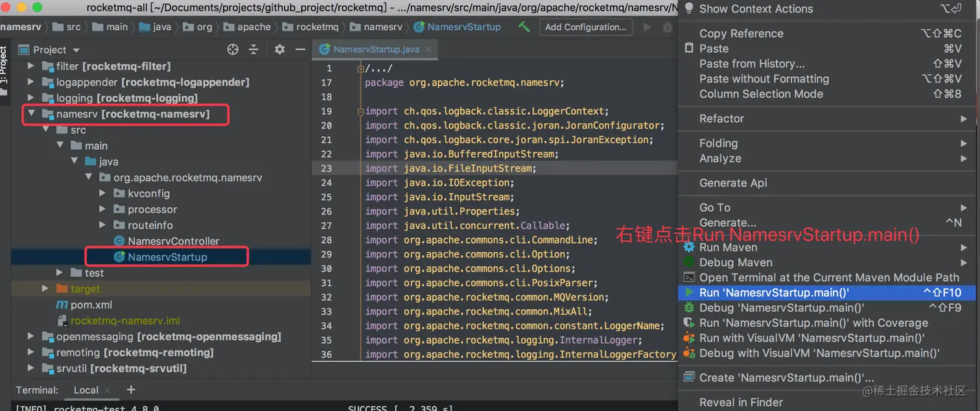Click the Collapse All icon in Project panel
Screen dimensions: 980x411
[253, 49]
